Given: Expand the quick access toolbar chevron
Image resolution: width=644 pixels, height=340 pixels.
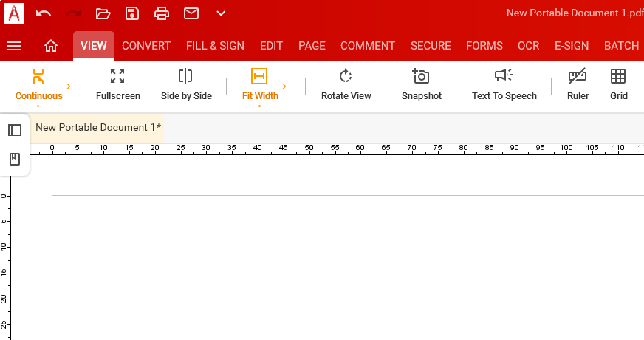Looking at the screenshot, I should pyautogui.click(x=221, y=13).
